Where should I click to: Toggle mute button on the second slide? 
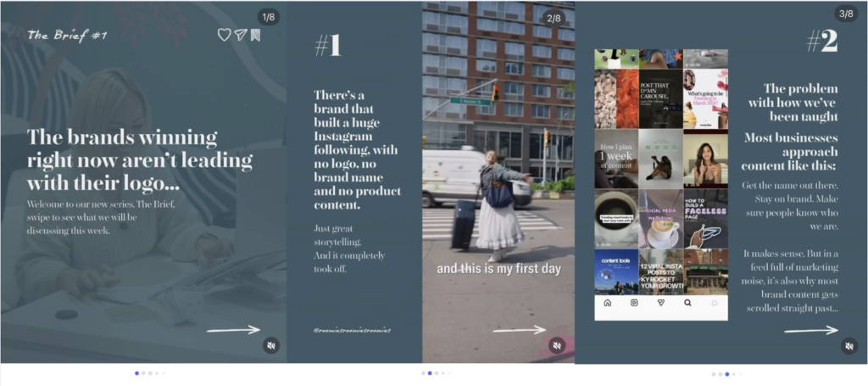[557, 345]
